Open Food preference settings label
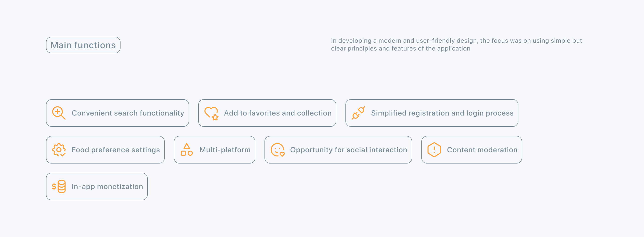This screenshot has width=644, height=237. pos(115,150)
